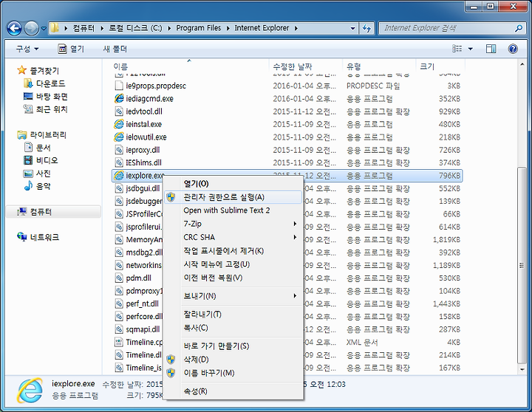Click Program Files in address breadcrumb
532x412 pixels.
click(199, 28)
